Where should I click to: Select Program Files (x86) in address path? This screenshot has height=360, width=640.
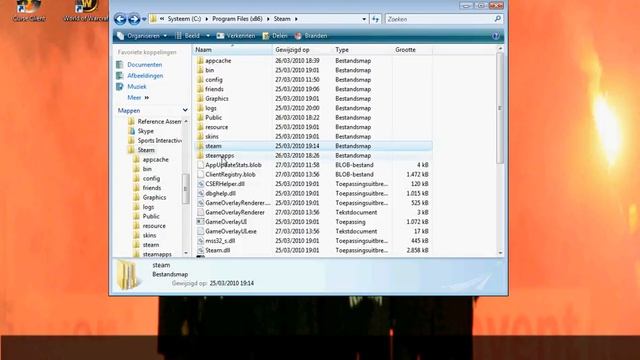237,19
